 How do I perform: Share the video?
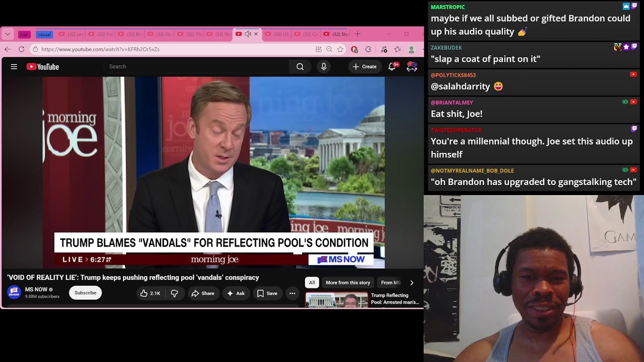pos(203,293)
